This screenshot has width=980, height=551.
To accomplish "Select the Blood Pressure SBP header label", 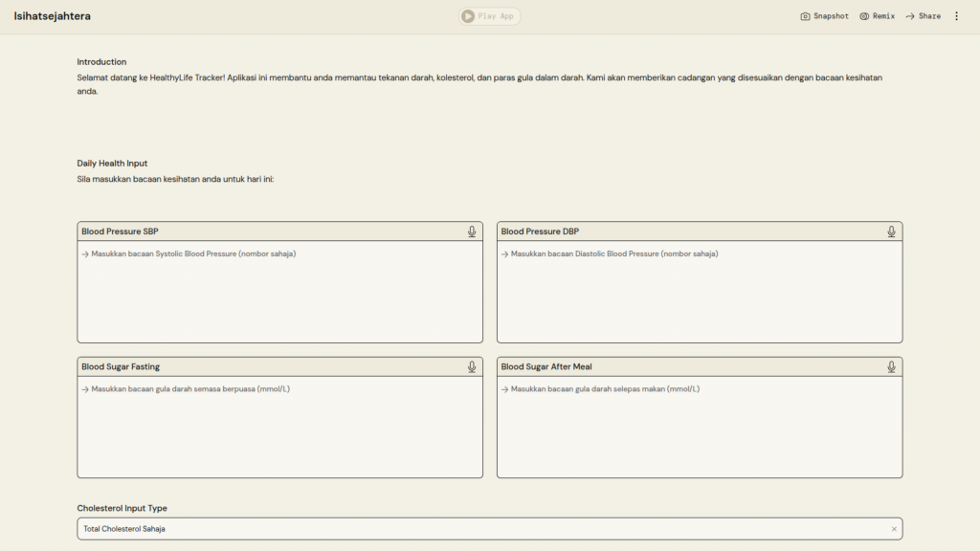I will 120,231.
